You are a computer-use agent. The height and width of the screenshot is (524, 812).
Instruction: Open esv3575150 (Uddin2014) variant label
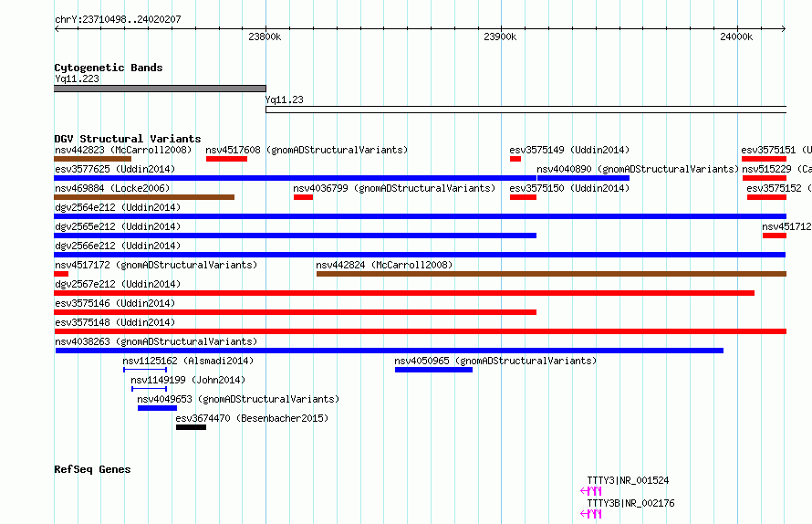click(x=569, y=188)
